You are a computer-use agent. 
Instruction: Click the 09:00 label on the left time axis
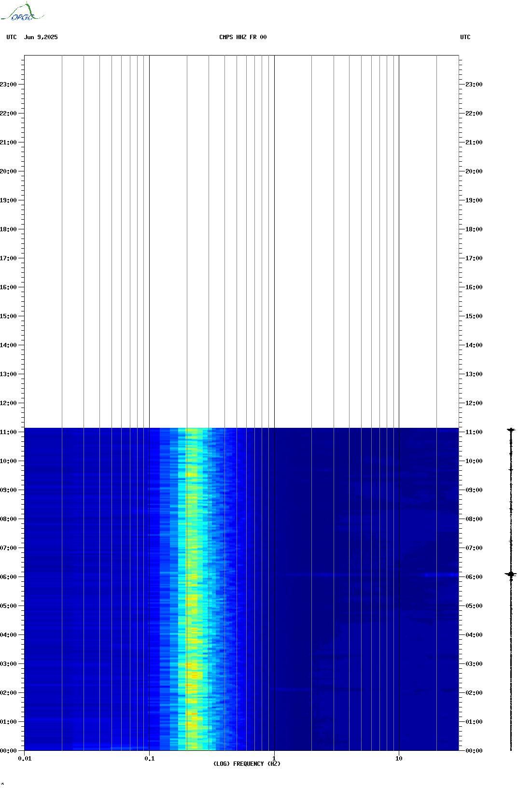pos(8,490)
